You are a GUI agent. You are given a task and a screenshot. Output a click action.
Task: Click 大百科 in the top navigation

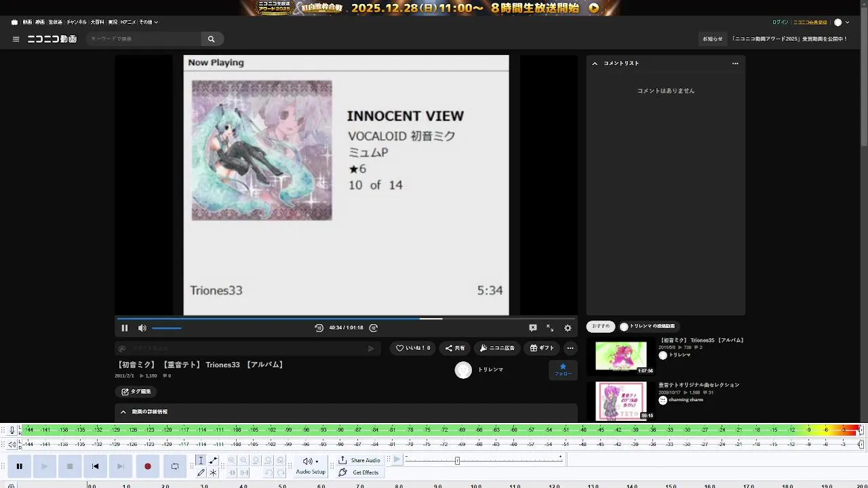98,22
